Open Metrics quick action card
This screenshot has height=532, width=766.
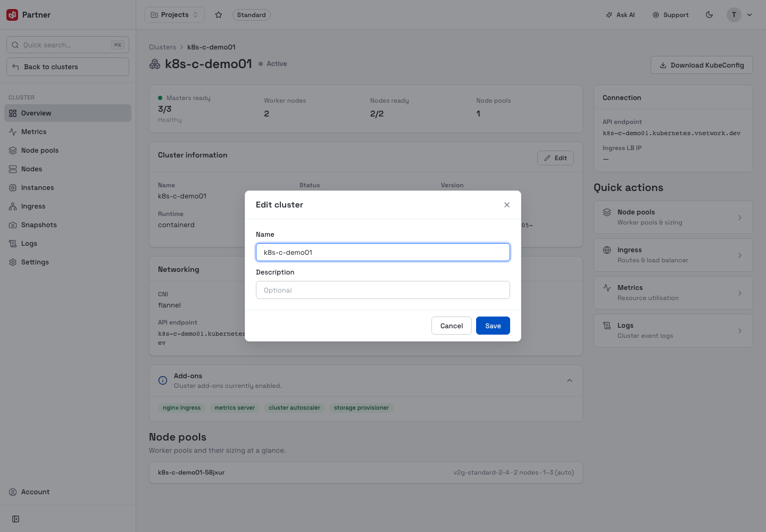673,293
